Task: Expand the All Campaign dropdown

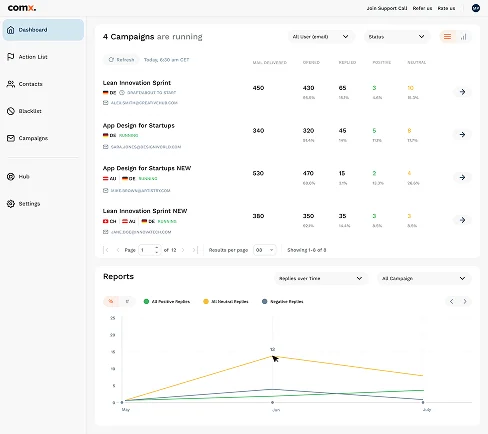Action: tap(424, 278)
